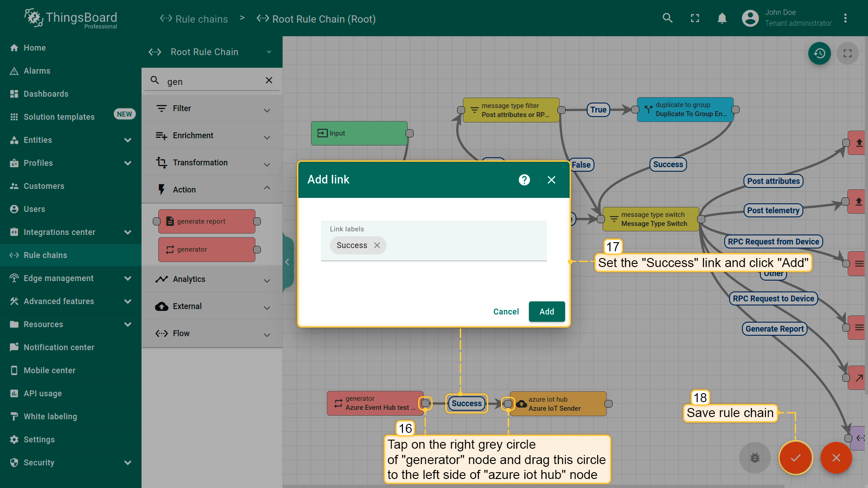Revert changes with the red X button
Image resolution: width=868 pixels, height=488 pixels.
(836, 458)
